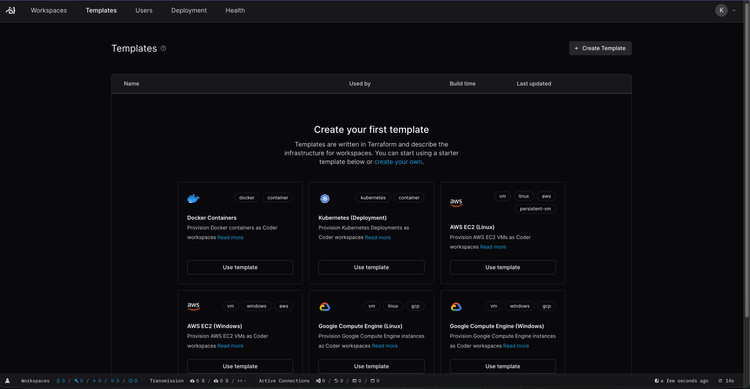Click the Last updated column header
The image size is (750, 389).
534,84
